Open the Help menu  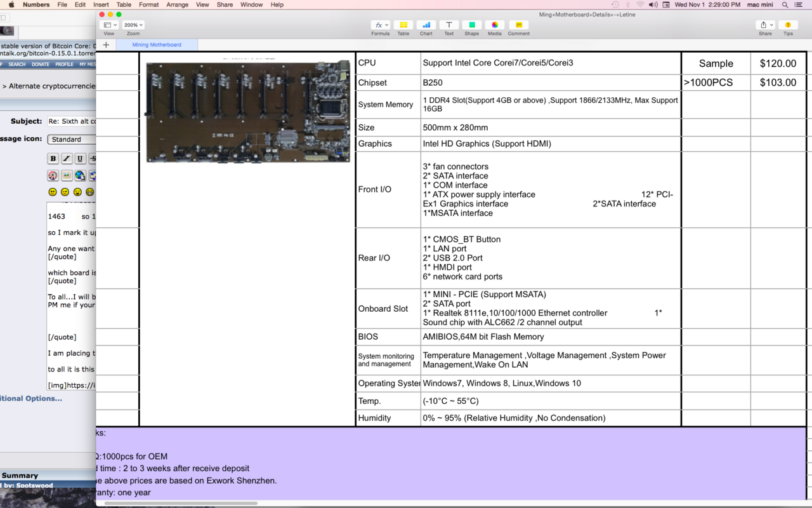click(277, 4)
